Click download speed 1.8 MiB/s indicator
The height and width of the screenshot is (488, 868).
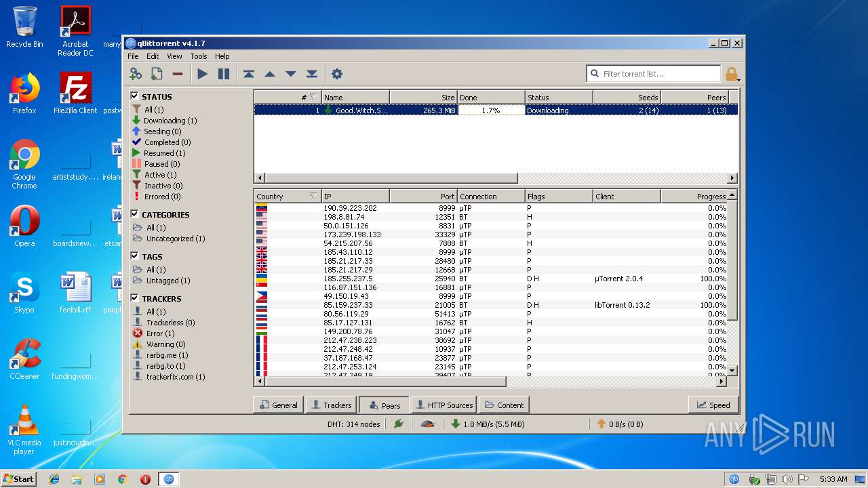(x=488, y=424)
